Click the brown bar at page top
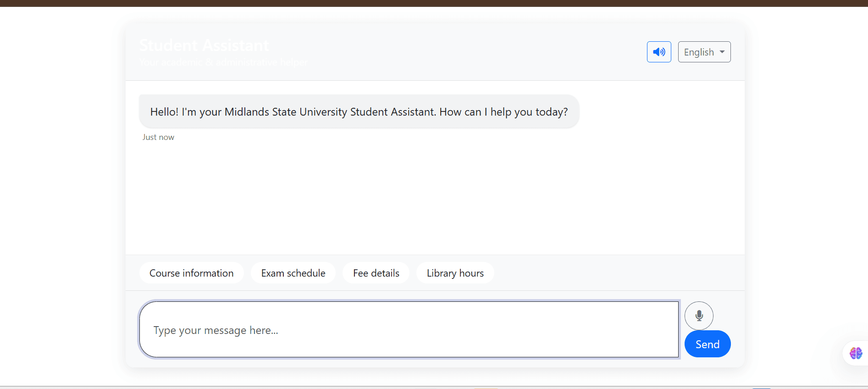Image resolution: width=868 pixels, height=389 pixels. (434, 3)
